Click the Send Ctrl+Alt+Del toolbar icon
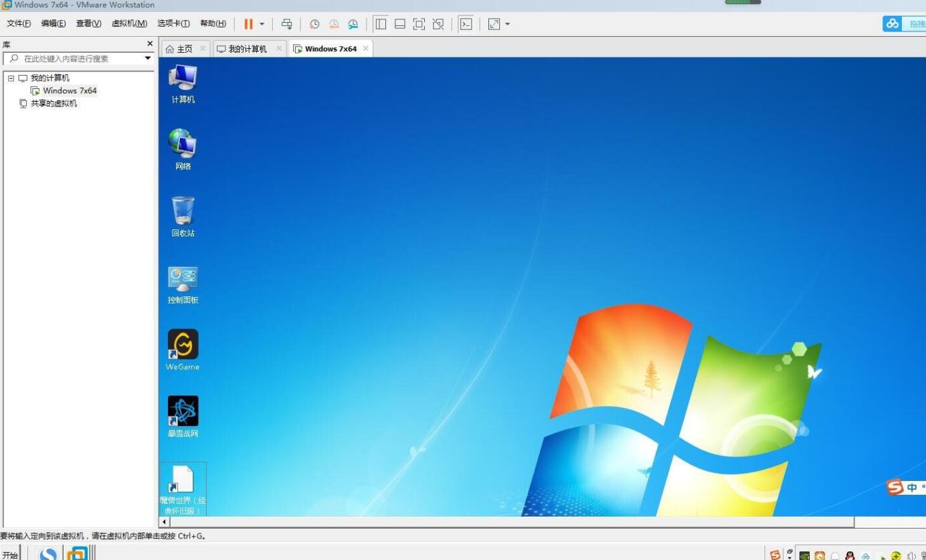 (286, 24)
